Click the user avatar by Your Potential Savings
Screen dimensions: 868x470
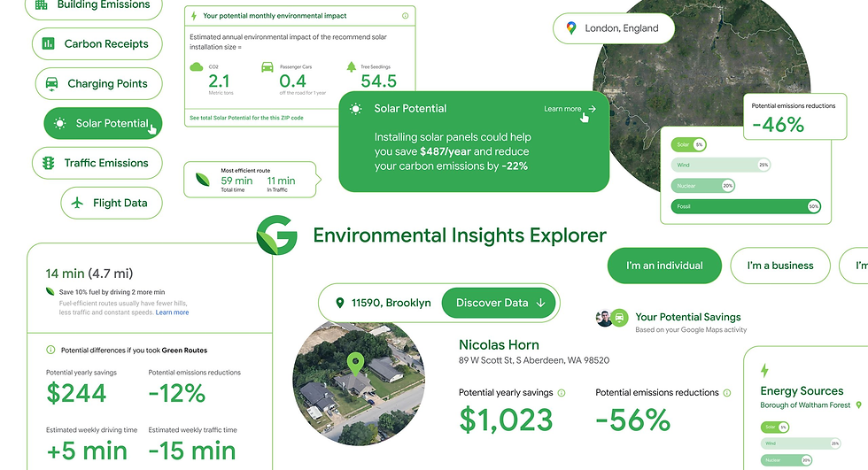[604, 318]
